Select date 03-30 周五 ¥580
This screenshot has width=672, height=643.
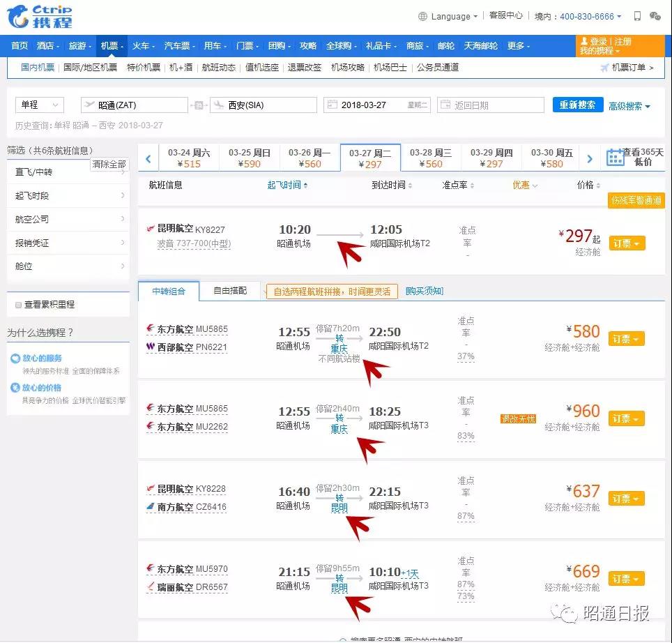pyautogui.click(x=551, y=158)
